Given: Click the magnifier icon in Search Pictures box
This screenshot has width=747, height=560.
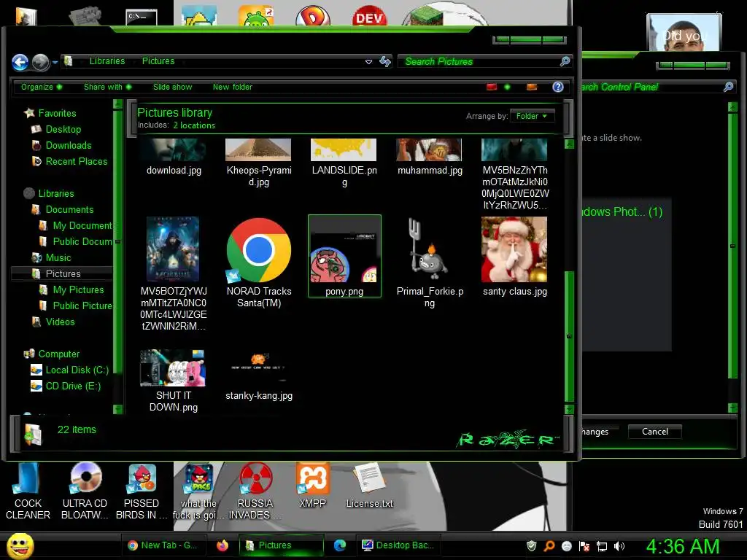Looking at the screenshot, I should [565, 61].
